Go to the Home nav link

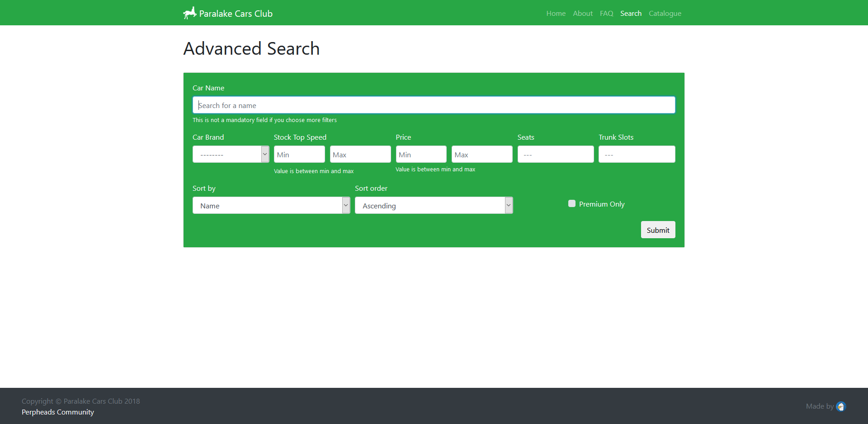pyautogui.click(x=556, y=14)
